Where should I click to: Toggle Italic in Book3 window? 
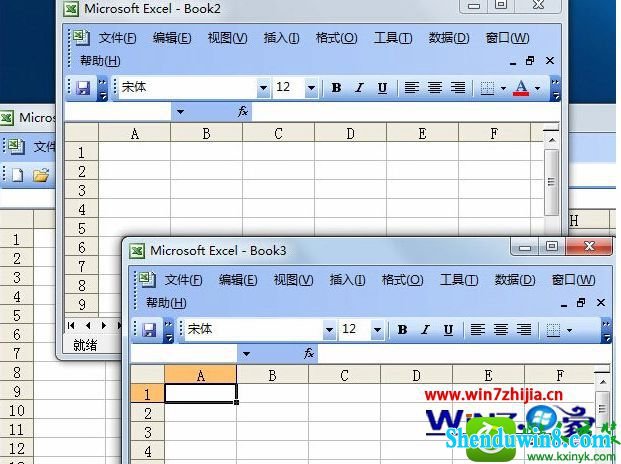(425, 329)
